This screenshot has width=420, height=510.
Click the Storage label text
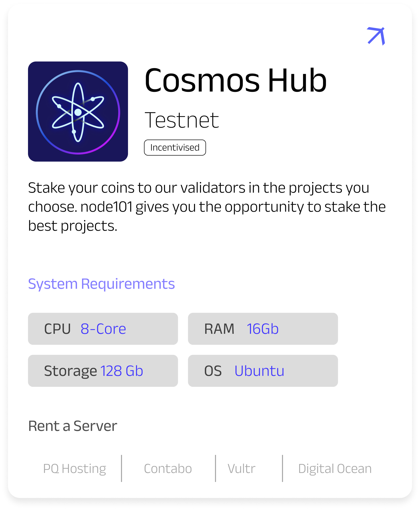tap(70, 371)
